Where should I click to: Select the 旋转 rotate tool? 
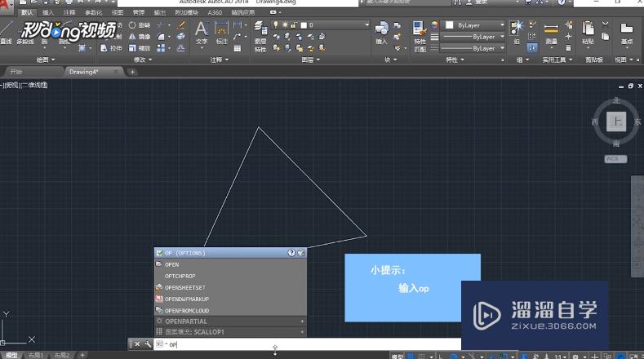[140, 25]
